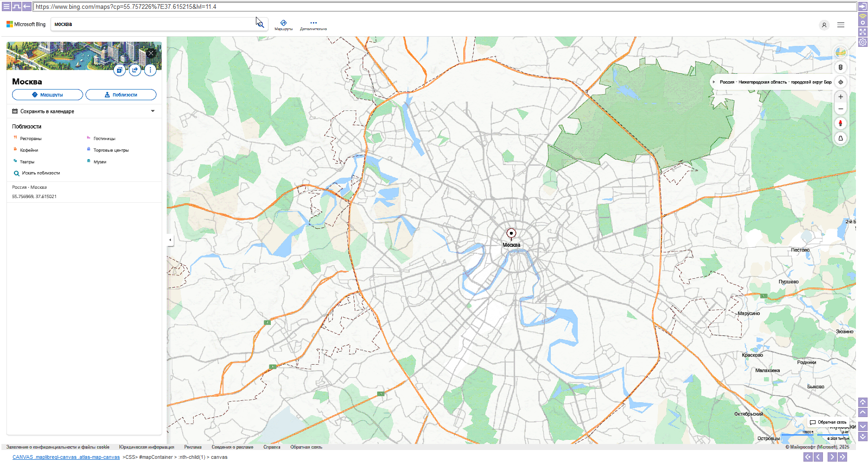The image size is (868, 463).
Task: Open more options via the three-dot icon
Action: click(x=150, y=70)
